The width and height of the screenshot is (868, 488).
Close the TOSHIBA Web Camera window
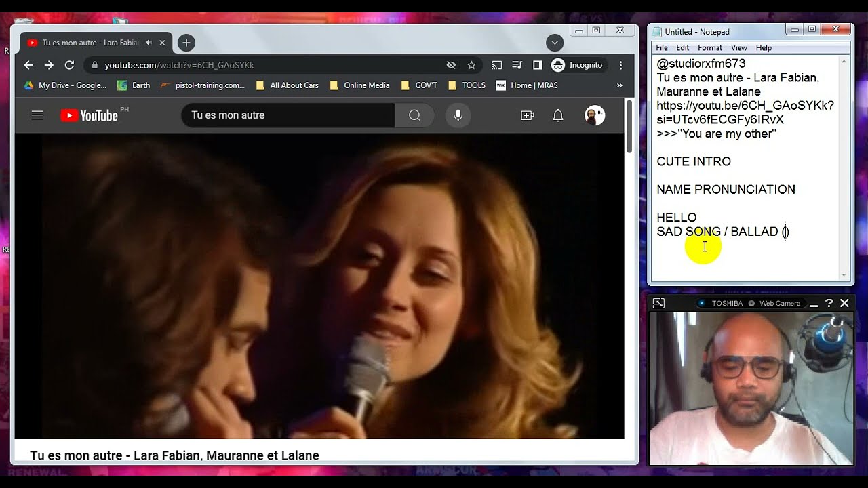click(x=844, y=303)
